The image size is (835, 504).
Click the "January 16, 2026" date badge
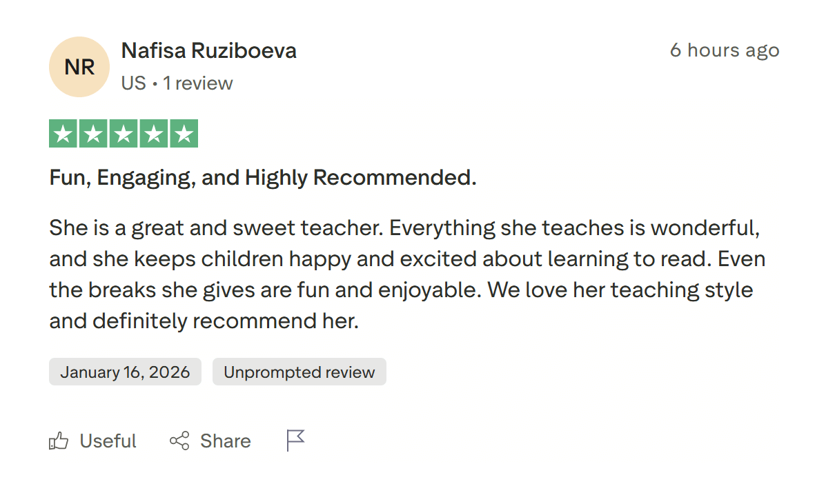[125, 372]
